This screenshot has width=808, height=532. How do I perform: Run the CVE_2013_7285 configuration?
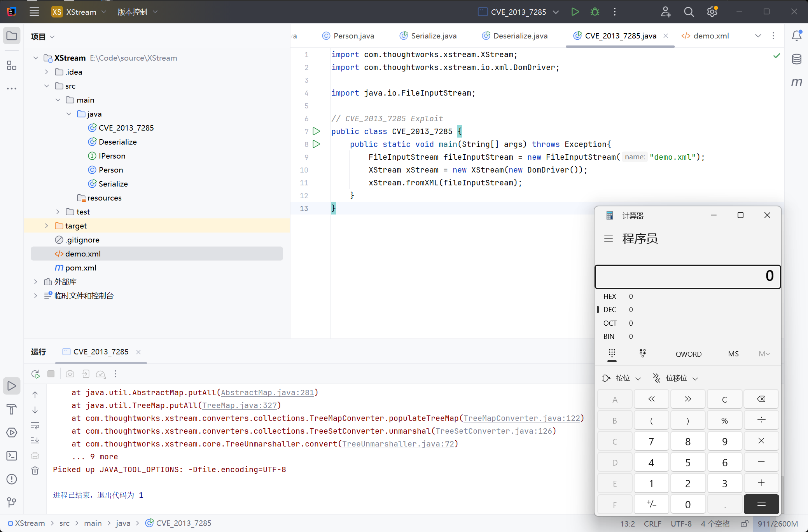pyautogui.click(x=575, y=12)
